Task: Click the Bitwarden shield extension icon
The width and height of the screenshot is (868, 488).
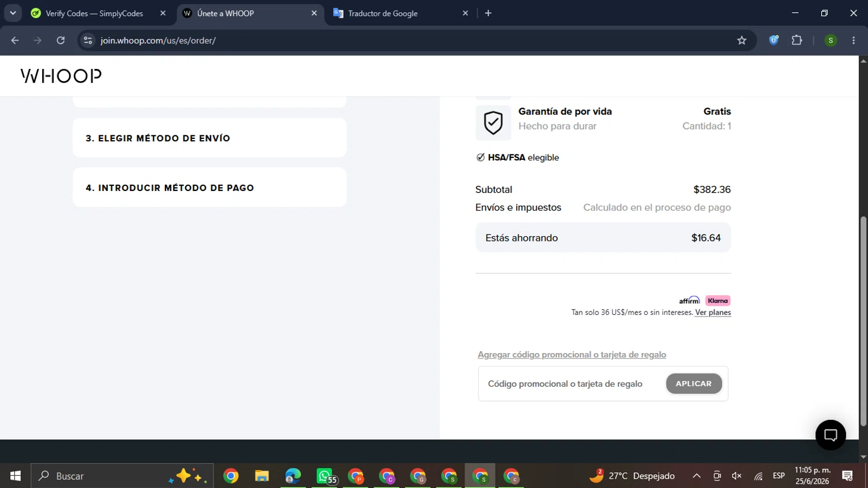Action: tap(774, 41)
